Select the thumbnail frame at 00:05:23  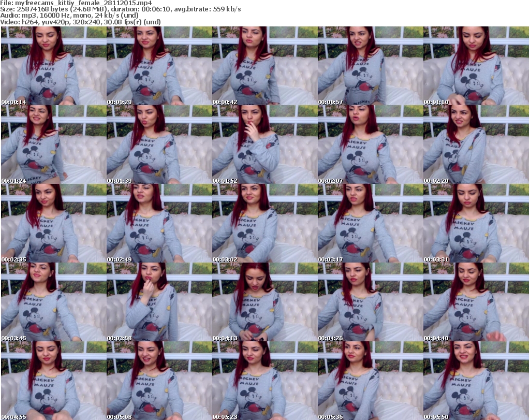(x=264, y=381)
